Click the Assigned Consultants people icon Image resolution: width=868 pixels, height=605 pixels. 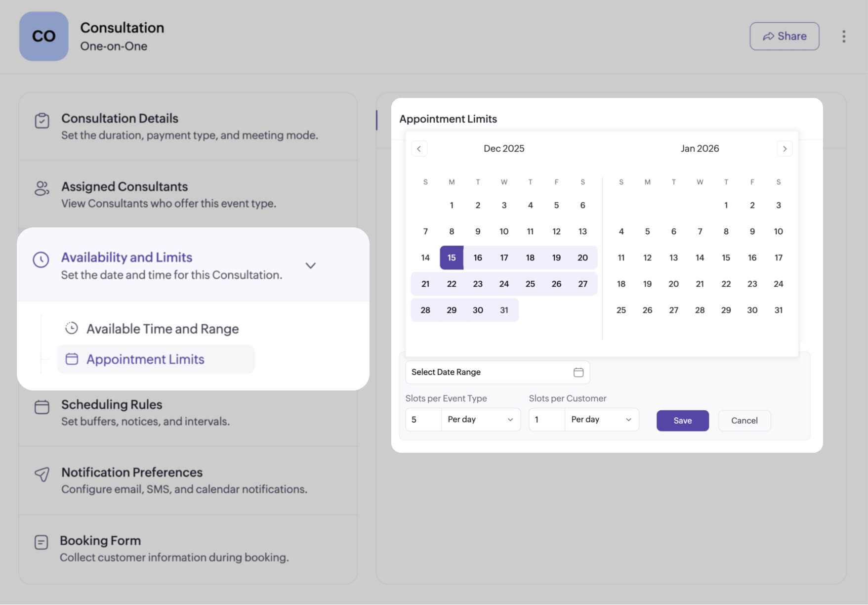coord(42,188)
